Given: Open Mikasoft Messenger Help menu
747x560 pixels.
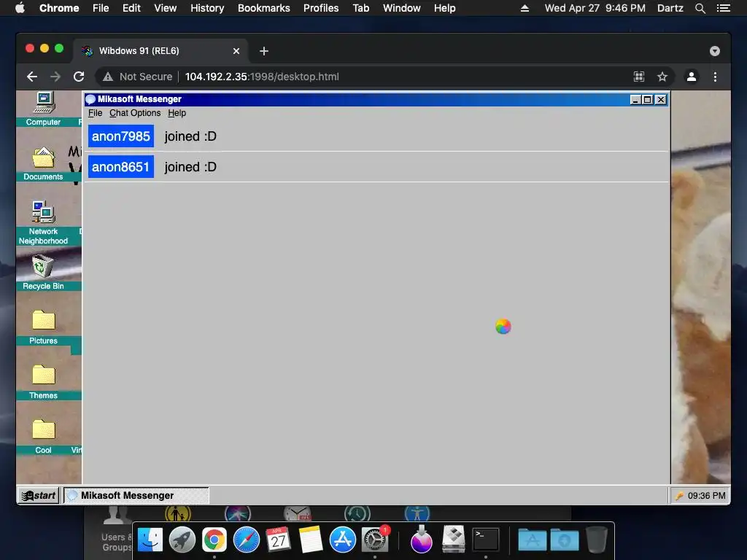Looking at the screenshot, I should (177, 113).
